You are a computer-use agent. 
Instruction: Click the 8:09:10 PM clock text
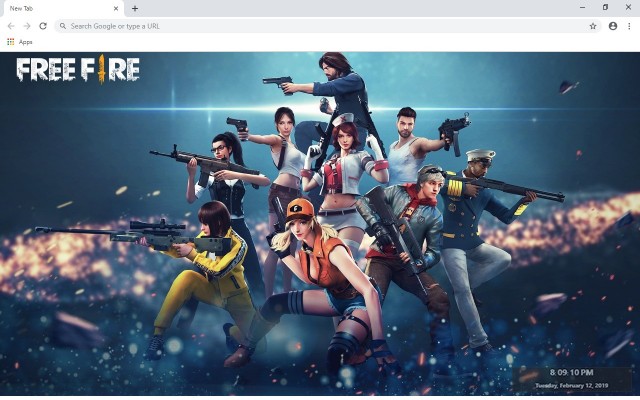571,372
